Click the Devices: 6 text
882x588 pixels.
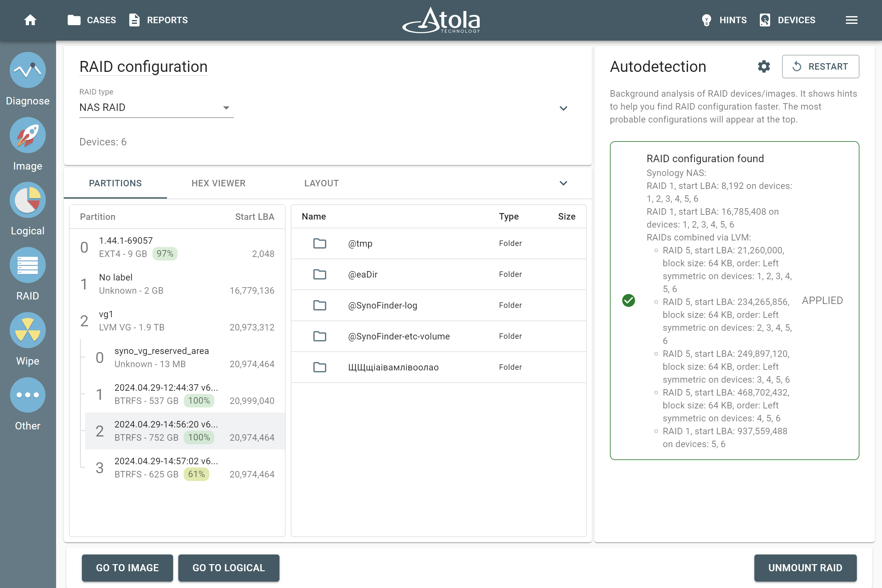(x=103, y=142)
